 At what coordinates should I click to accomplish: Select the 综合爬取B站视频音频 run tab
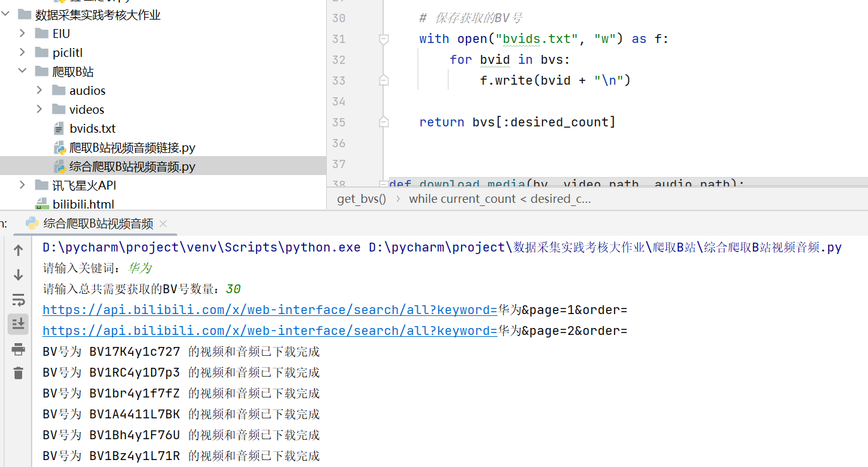click(98, 224)
